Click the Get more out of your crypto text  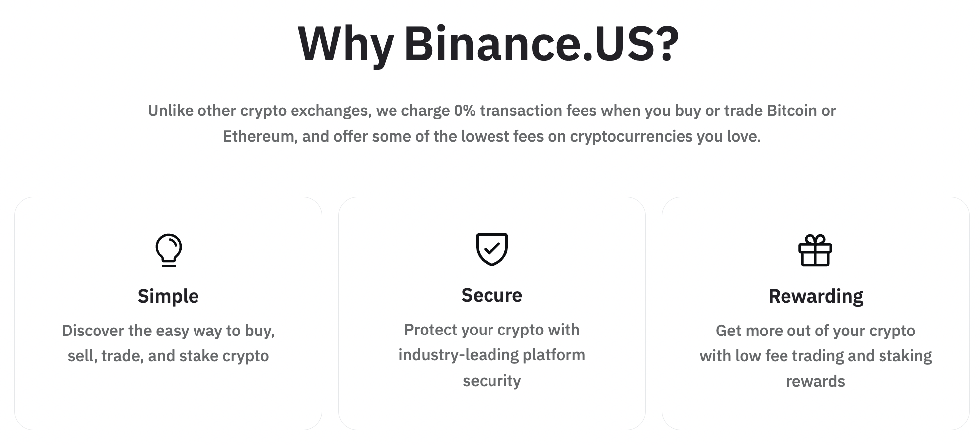coord(816,331)
